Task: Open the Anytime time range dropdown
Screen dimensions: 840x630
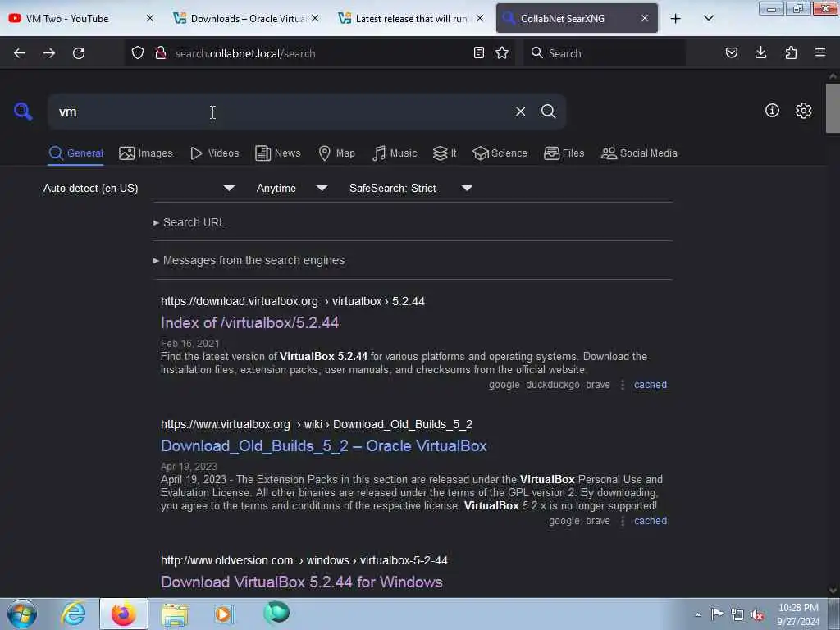Action: click(x=291, y=188)
